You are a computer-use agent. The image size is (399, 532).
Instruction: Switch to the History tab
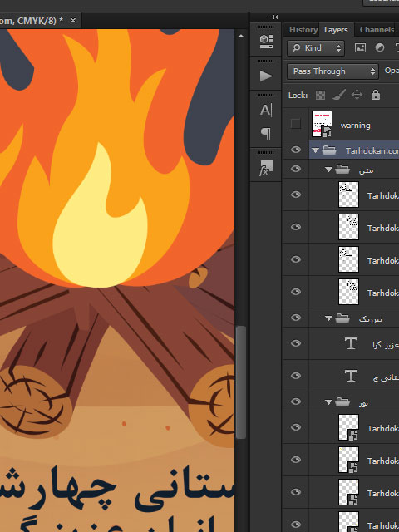coord(303,30)
